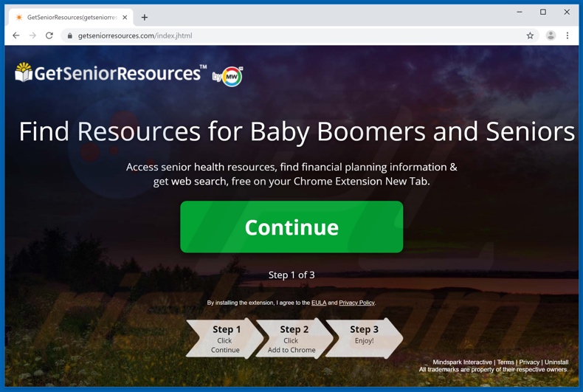Viewport: 583px width, 392px height.
Task: Reload the page with the refresh icon
Action: point(49,35)
